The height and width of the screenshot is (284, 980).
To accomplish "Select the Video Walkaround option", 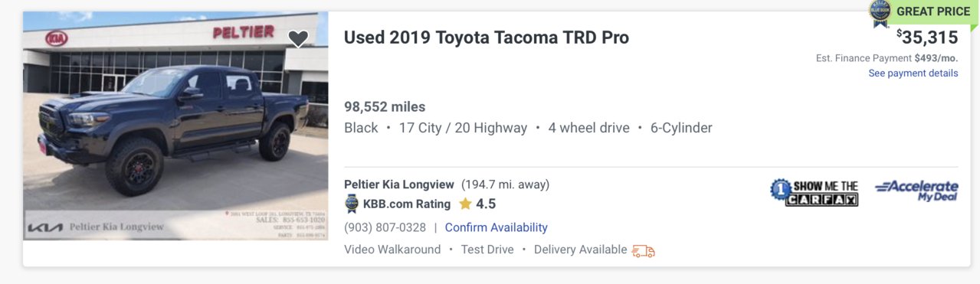I will 392,250.
